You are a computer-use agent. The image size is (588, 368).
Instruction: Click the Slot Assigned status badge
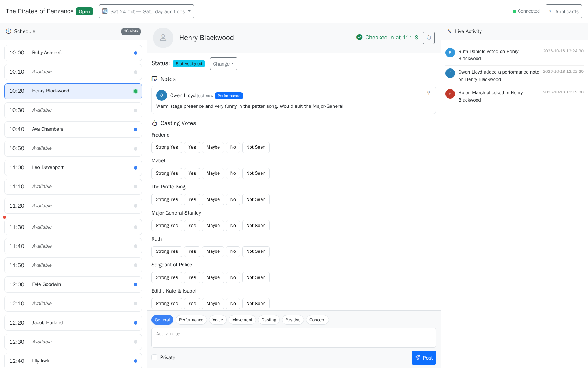point(189,64)
